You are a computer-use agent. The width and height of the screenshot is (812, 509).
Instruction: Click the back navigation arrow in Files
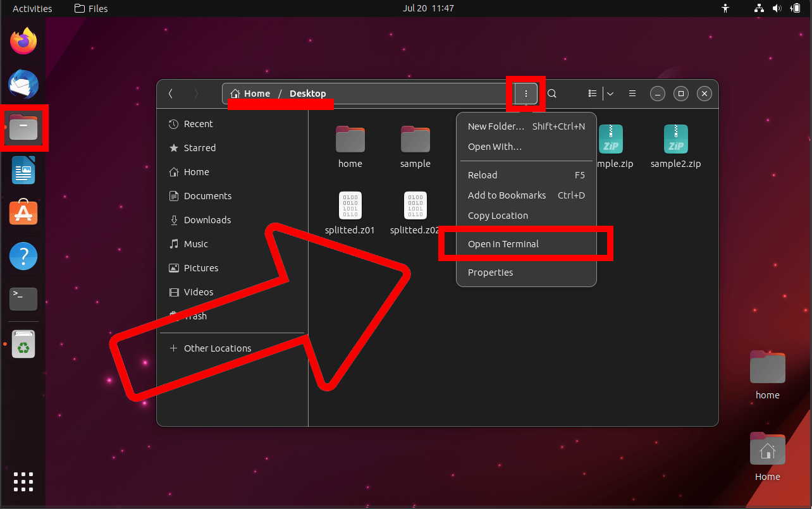170,93
